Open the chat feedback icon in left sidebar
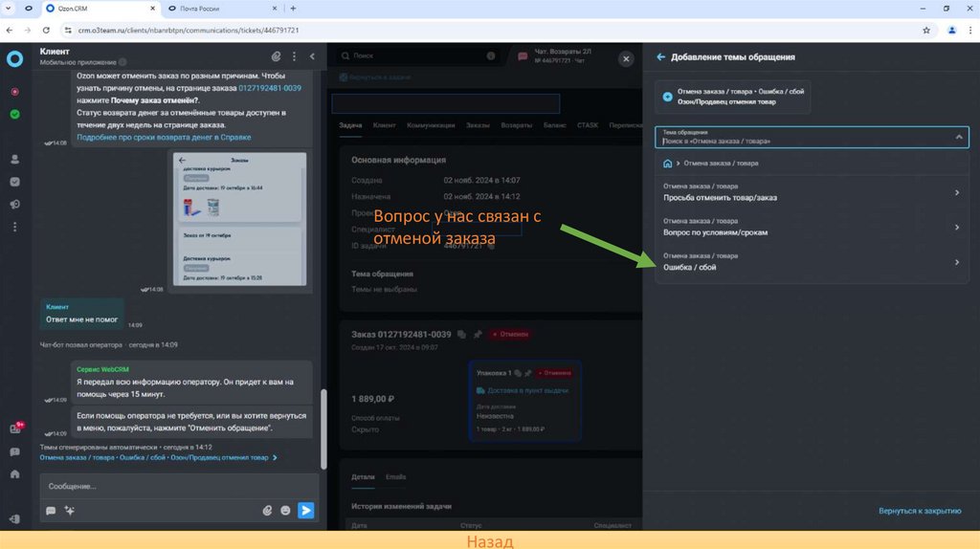This screenshot has width=980, height=549. coord(14,451)
